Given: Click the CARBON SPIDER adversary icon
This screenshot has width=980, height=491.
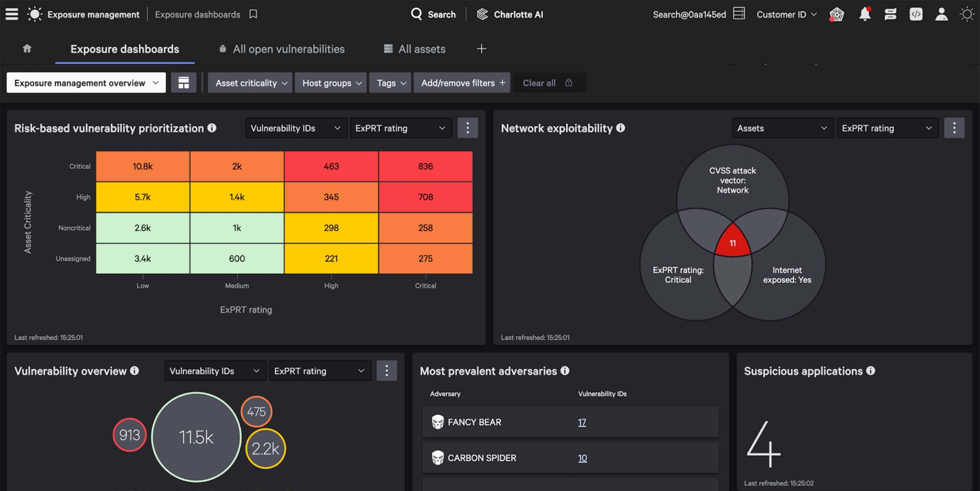Looking at the screenshot, I should click(438, 458).
